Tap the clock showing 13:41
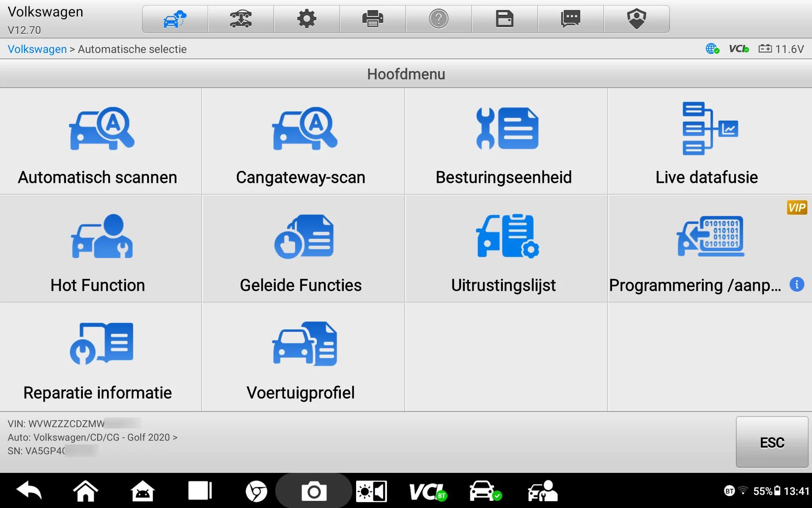The width and height of the screenshot is (812, 508). [x=797, y=491]
